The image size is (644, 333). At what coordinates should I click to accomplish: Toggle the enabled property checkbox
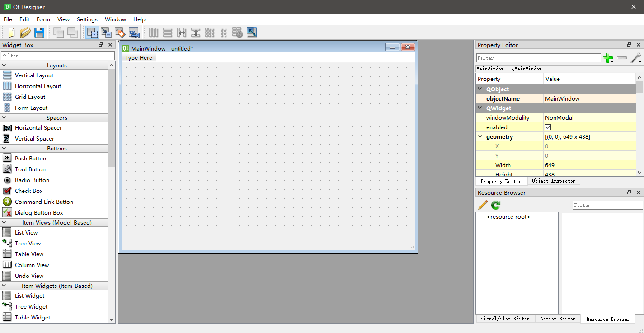pyautogui.click(x=548, y=127)
